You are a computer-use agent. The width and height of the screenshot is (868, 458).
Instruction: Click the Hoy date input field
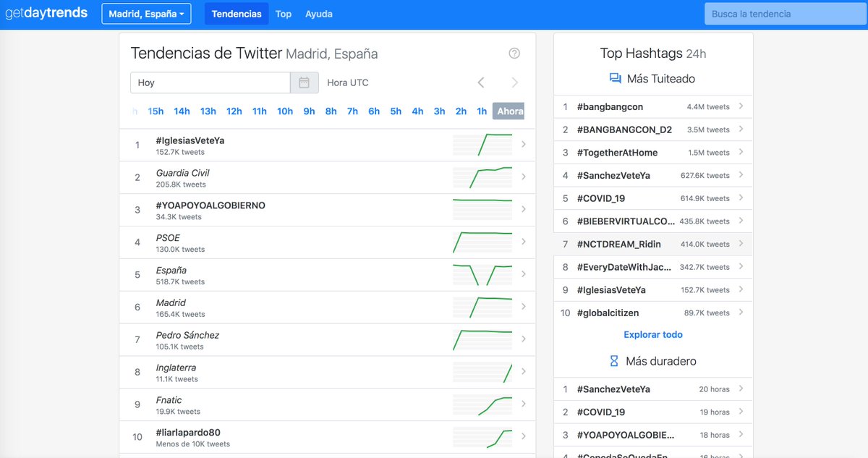[x=210, y=82]
